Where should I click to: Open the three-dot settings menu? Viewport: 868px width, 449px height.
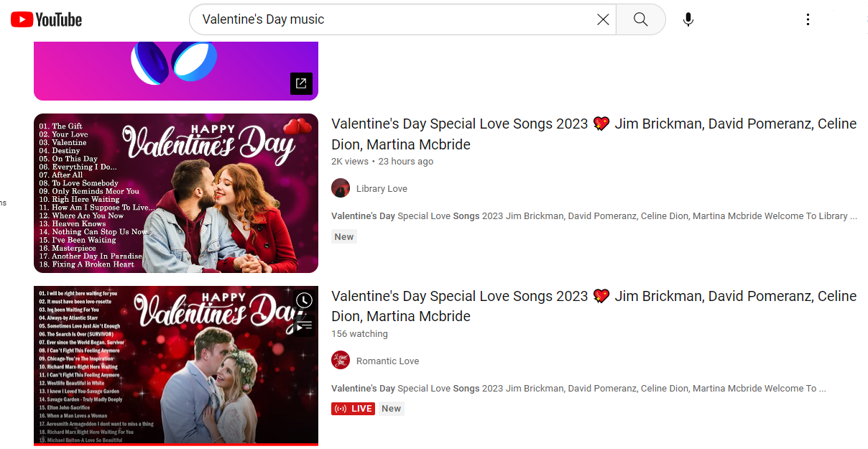click(808, 19)
